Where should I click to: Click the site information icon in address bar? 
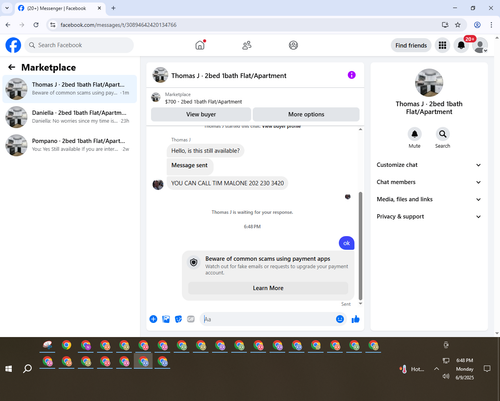click(53, 25)
